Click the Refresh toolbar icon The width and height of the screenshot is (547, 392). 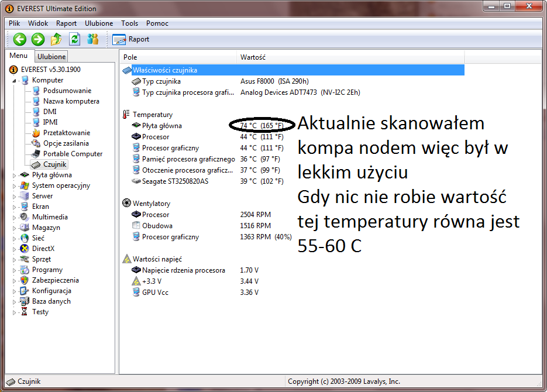pyautogui.click(x=75, y=39)
